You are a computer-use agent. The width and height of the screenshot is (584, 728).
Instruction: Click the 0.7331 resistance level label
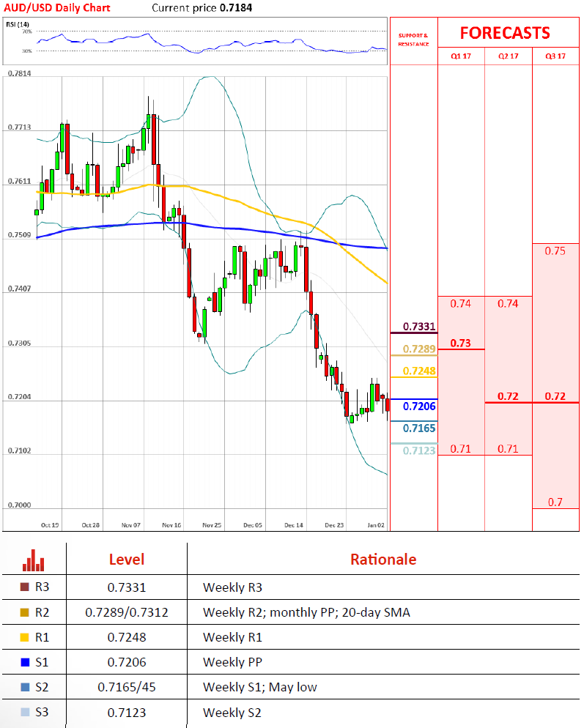pos(419,327)
